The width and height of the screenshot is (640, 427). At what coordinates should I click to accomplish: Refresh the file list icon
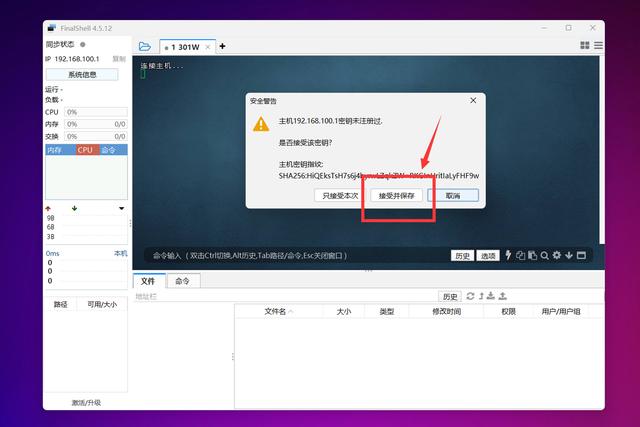pos(470,296)
